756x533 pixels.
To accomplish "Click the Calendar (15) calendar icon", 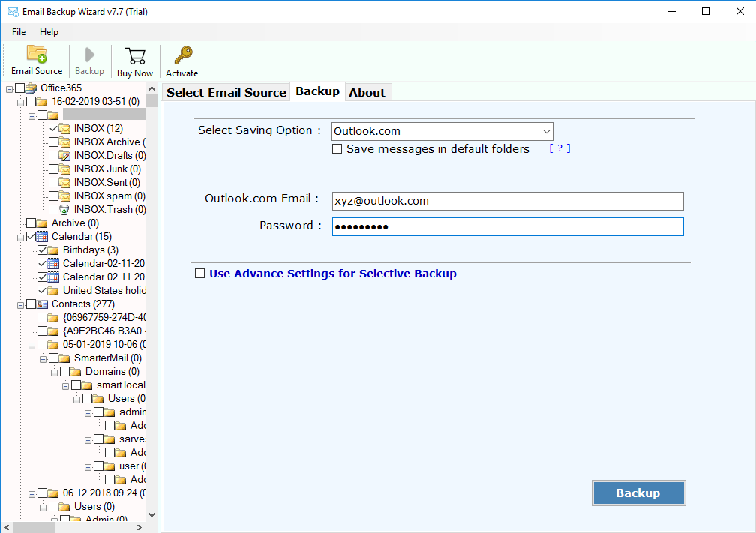I will click(x=43, y=237).
